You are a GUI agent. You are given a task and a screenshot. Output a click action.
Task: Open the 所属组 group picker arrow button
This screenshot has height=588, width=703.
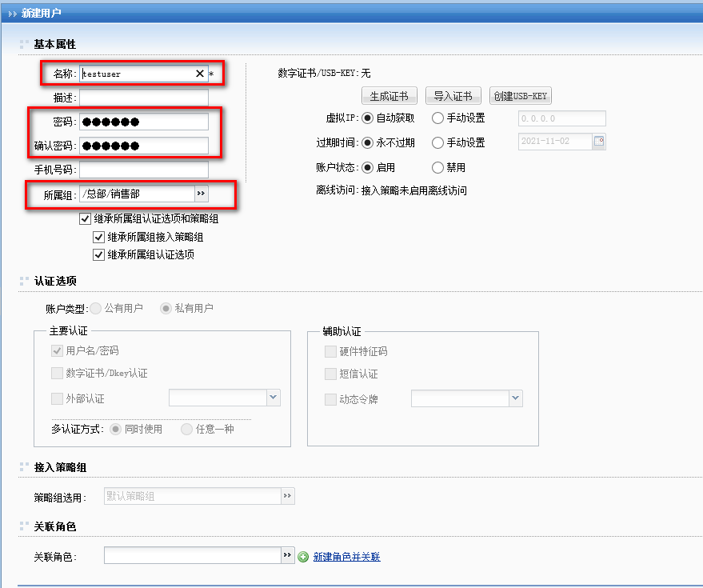(x=202, y=194)
